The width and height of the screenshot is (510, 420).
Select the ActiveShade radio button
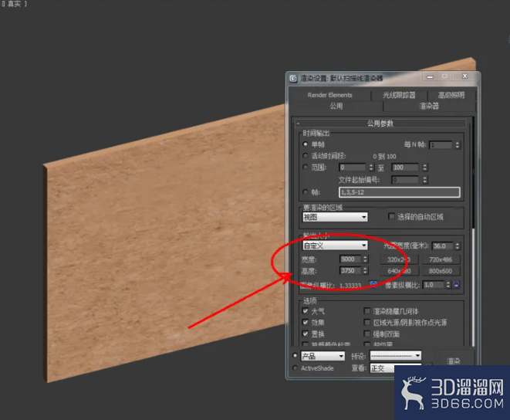tap(295, 368)
